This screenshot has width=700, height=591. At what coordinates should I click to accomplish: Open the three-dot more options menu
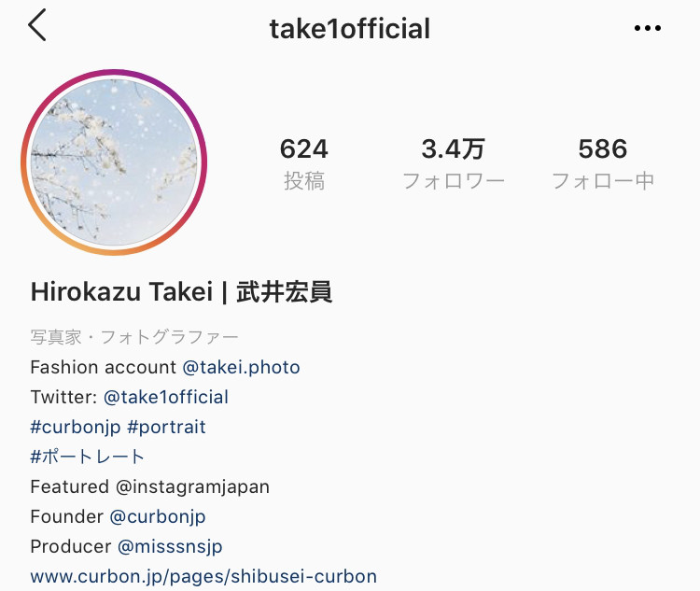pos(648,28)
